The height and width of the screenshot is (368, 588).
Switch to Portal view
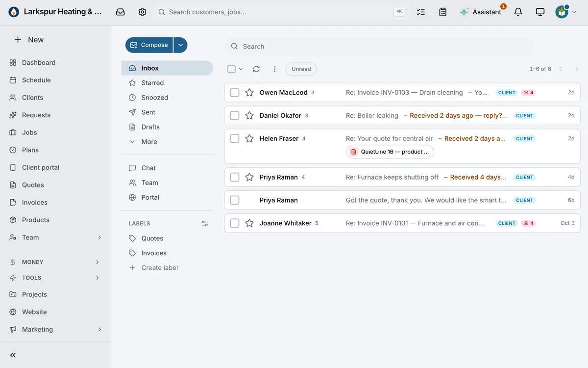pos(167,197)
